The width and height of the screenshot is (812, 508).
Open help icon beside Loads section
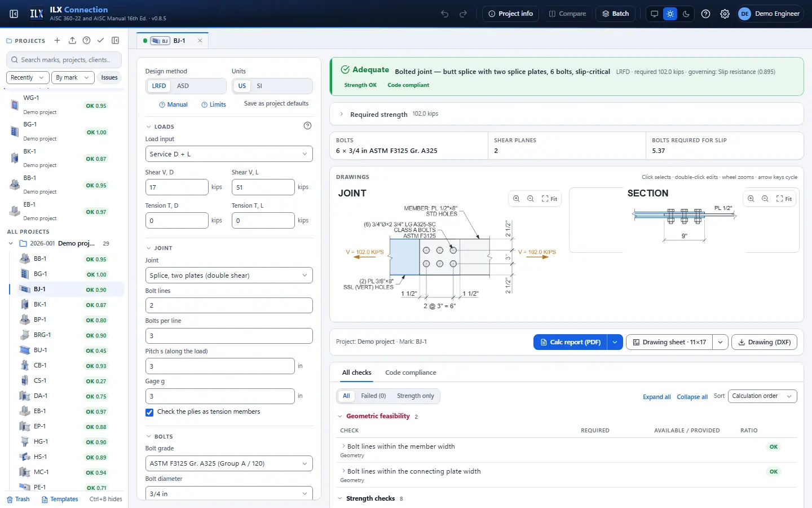click(x=307, y=126)
